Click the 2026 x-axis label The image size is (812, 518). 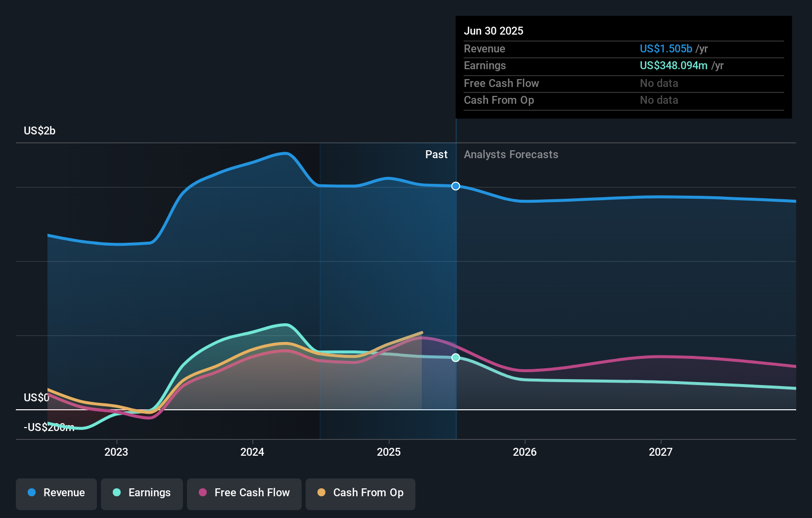(525, 452)
